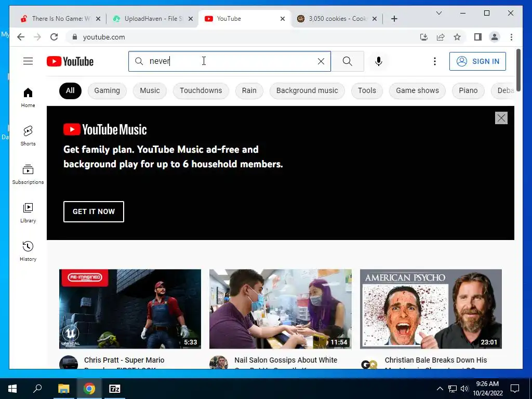This screenshot has height=399, width=532.
Task: Close the 3,050 cookies browser tab
Action: tap(375, 19)
